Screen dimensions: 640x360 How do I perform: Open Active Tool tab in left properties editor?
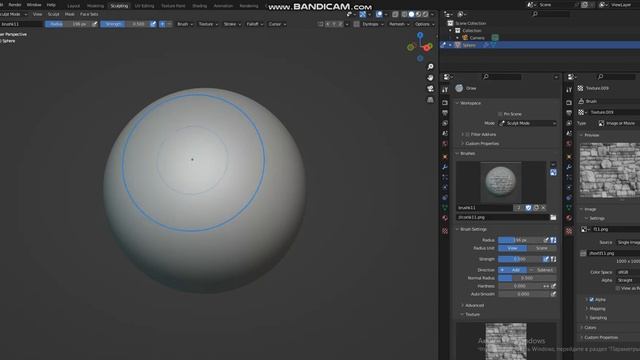[445, 90]
